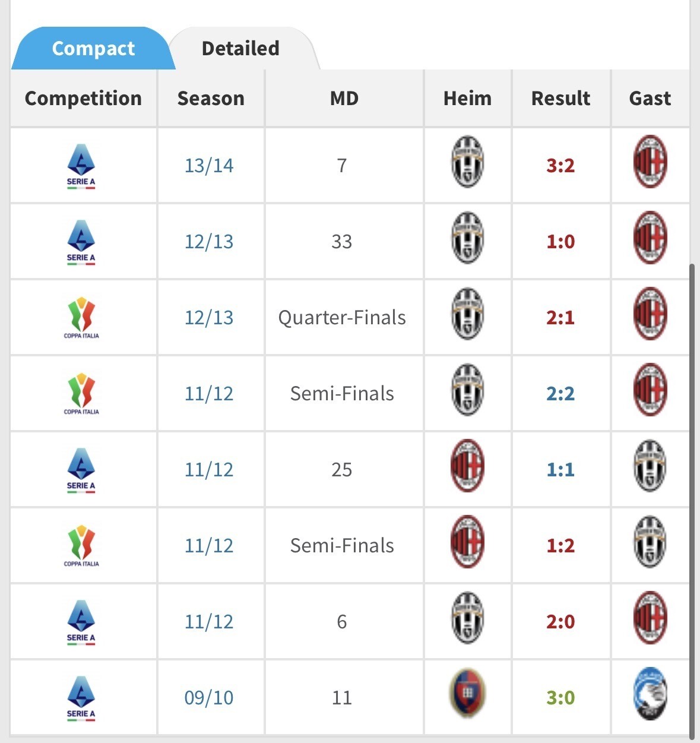The height and width of the screenshot is (743, 700).
Task: Click Serie A logo in the matchday 6 row
Action: (x=81, y=623)
